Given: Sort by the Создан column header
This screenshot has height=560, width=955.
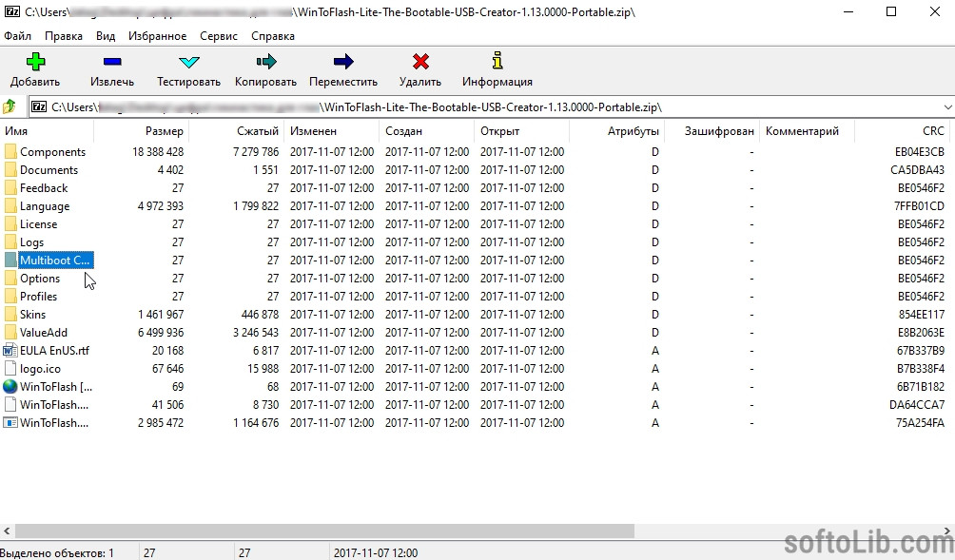Looking at the screenshot, I should pos(426,131).
